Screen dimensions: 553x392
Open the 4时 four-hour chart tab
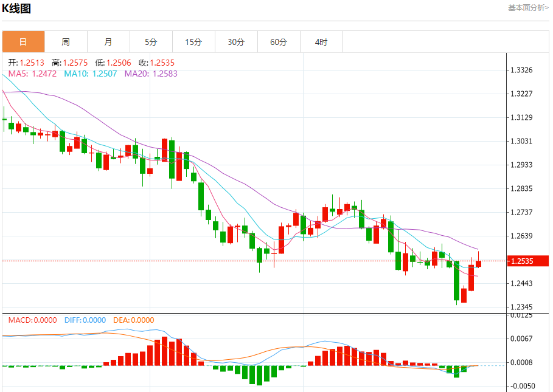322,42
